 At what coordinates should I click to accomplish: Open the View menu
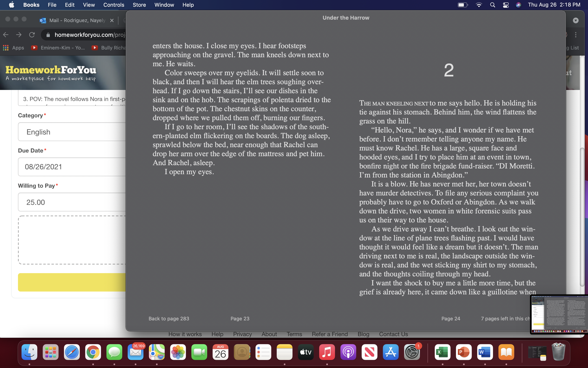coord(89,5)
